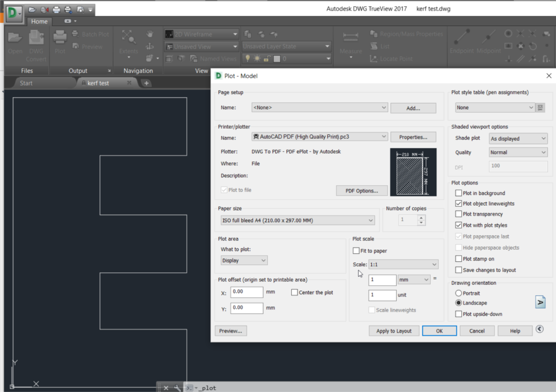Open the Page setup Name dropdown

click(x=319, y=107)
